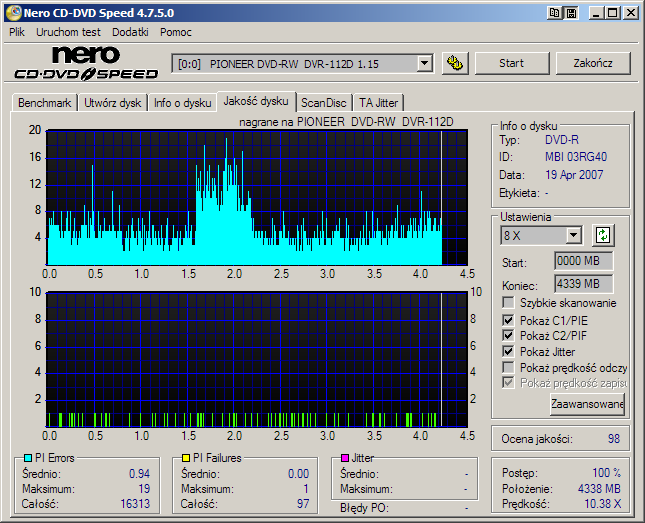Click PI Errors Całość value 16313
Image resolution: width=645 pixels, height=523 pixels.
pyautogui.click(x=135, y=504)
